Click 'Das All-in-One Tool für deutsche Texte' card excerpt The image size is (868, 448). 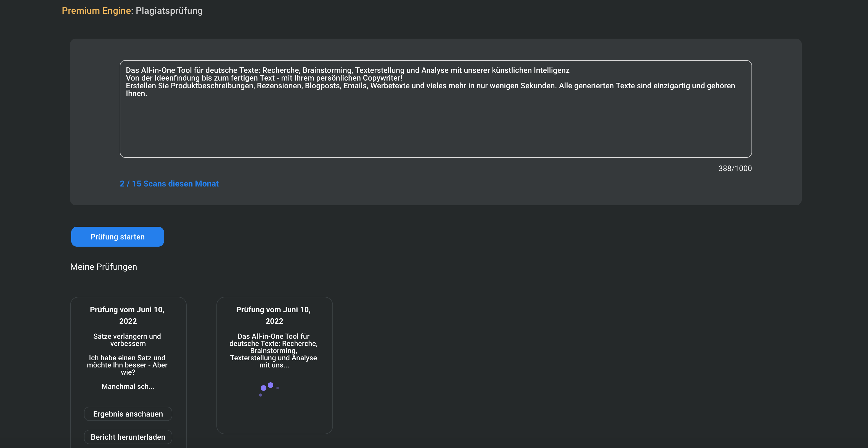(274, 350)
